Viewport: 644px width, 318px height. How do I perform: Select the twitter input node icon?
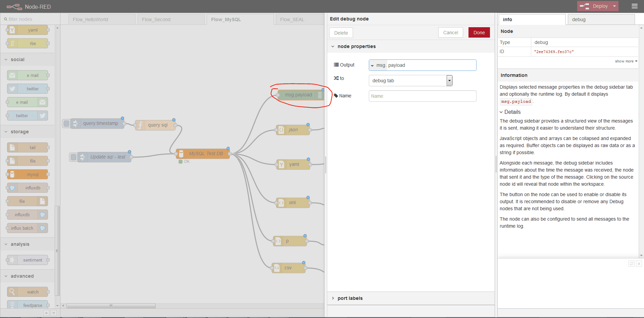point(12,89)
